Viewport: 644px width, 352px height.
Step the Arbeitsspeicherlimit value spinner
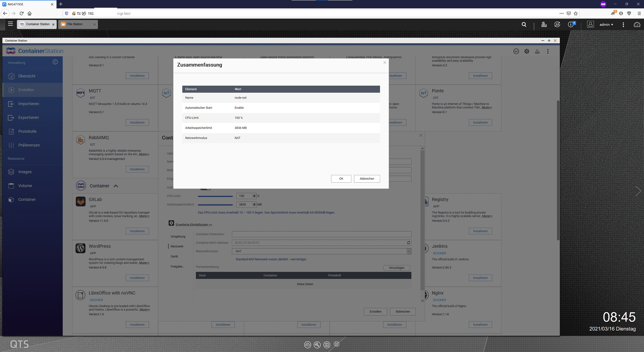(x=254, y=204)
